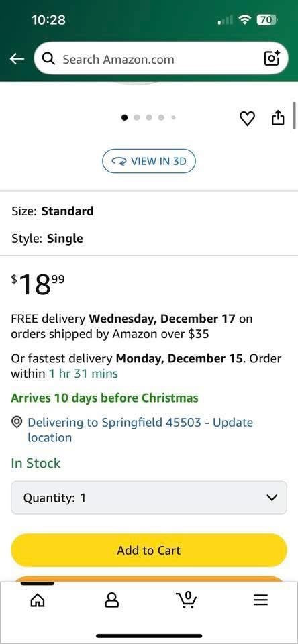Open the hamburger menu icon
The width and height of the screenshot is (298, 644).
pyautogui.click(x=260, y=600)
